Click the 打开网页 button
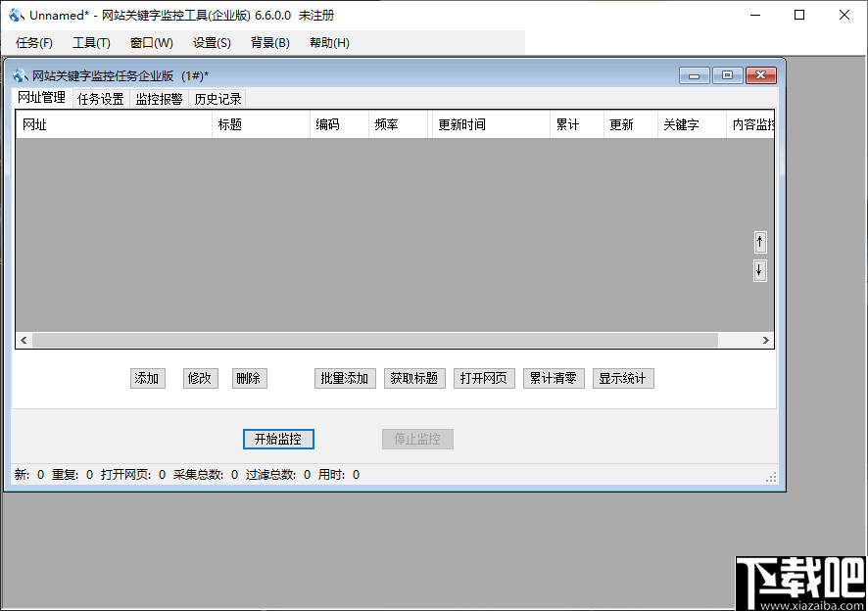868x611 pixels. click(x=484, y=378)
